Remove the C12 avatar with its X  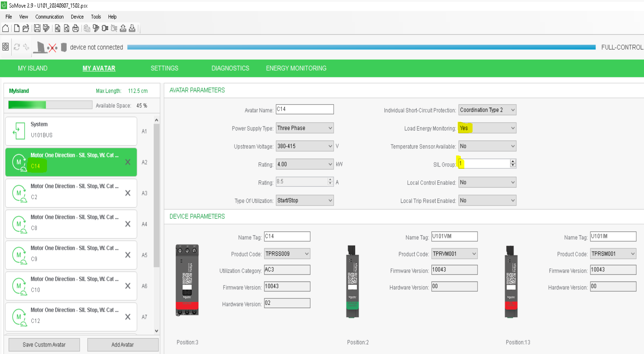[x=128, y=317]
